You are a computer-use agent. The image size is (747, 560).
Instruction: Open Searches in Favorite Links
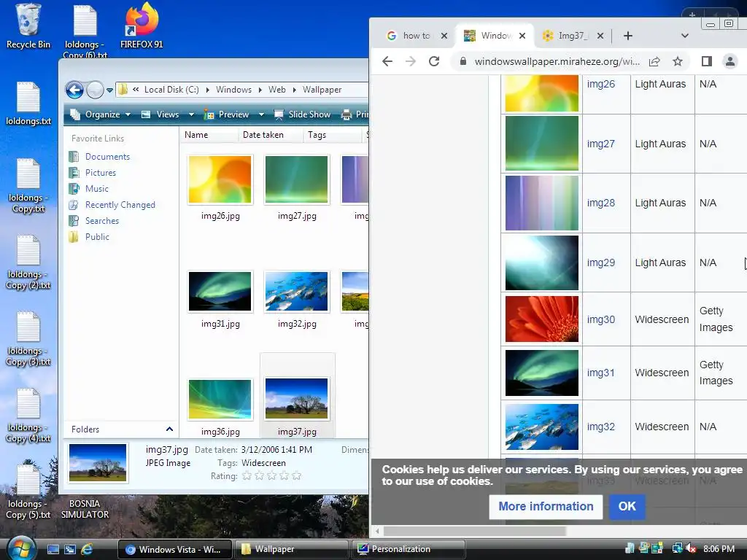[102, 221]
